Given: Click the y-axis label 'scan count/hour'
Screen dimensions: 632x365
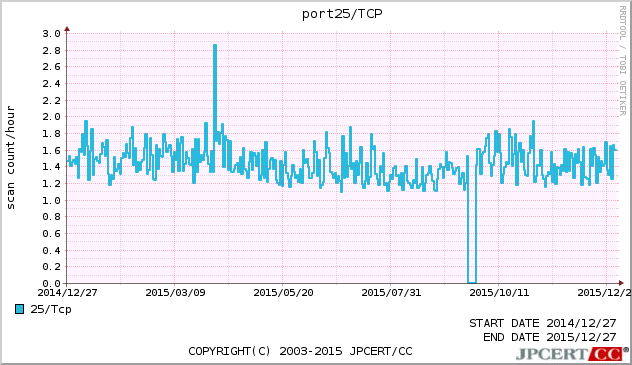Looking at the screenshot, I should [x=10, y=158].
